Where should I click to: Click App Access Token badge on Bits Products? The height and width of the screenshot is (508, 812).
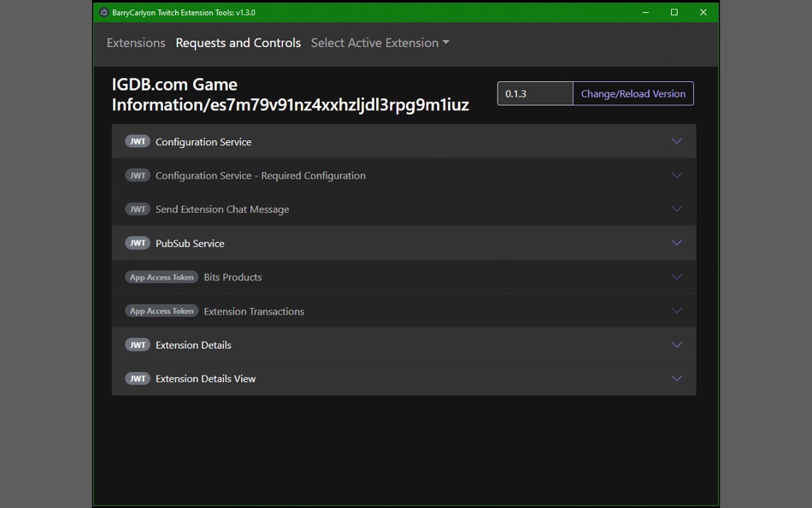coord(162,277)
